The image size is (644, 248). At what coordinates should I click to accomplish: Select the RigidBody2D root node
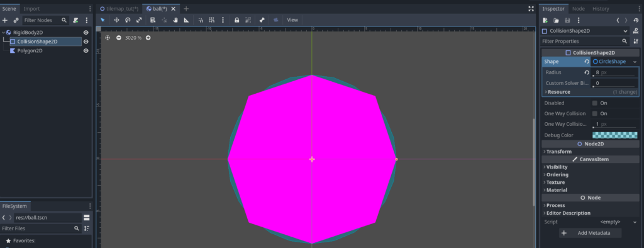click(x=28, y=33)
